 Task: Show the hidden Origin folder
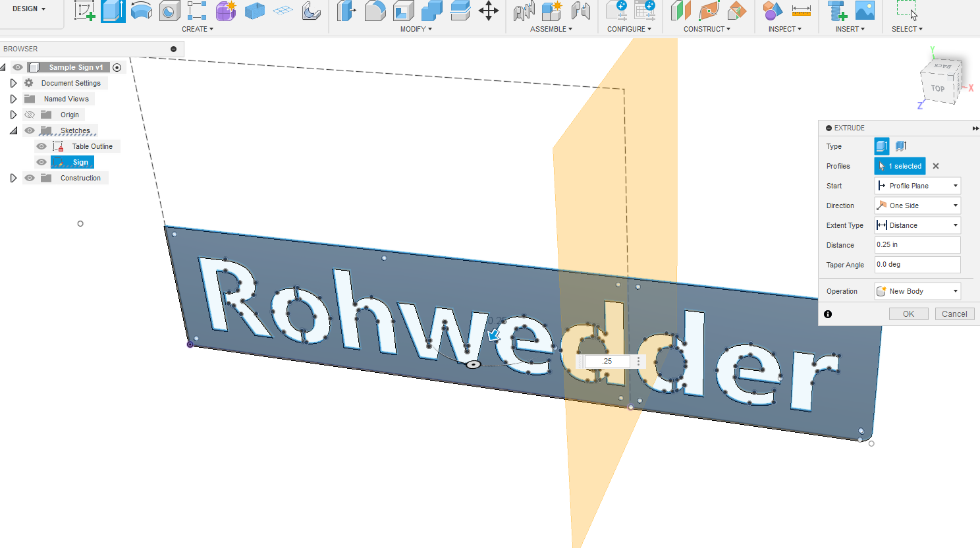click(x=30, y=115)
